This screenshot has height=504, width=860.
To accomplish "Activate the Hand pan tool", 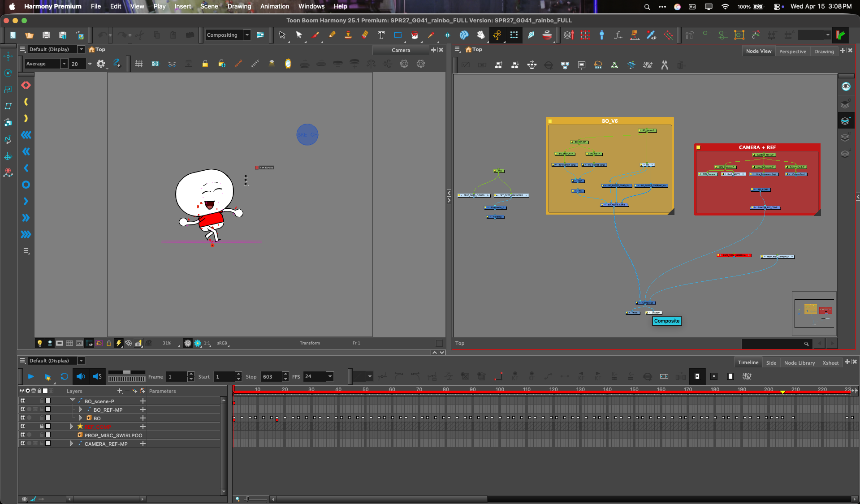I will point(481,35).
